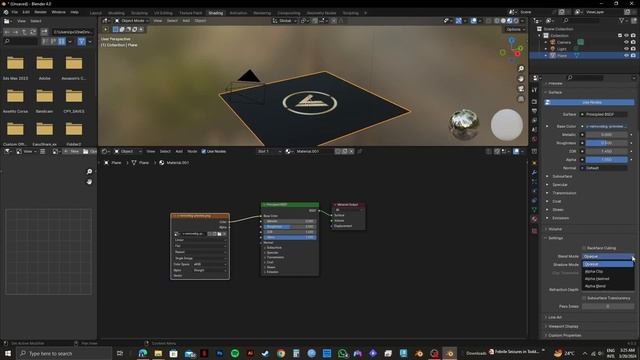Image resolution: width=640 pixels, height=360 pixels.
Task: Toggle Backface Culling checkbox
Action: (x=584, y=248)
